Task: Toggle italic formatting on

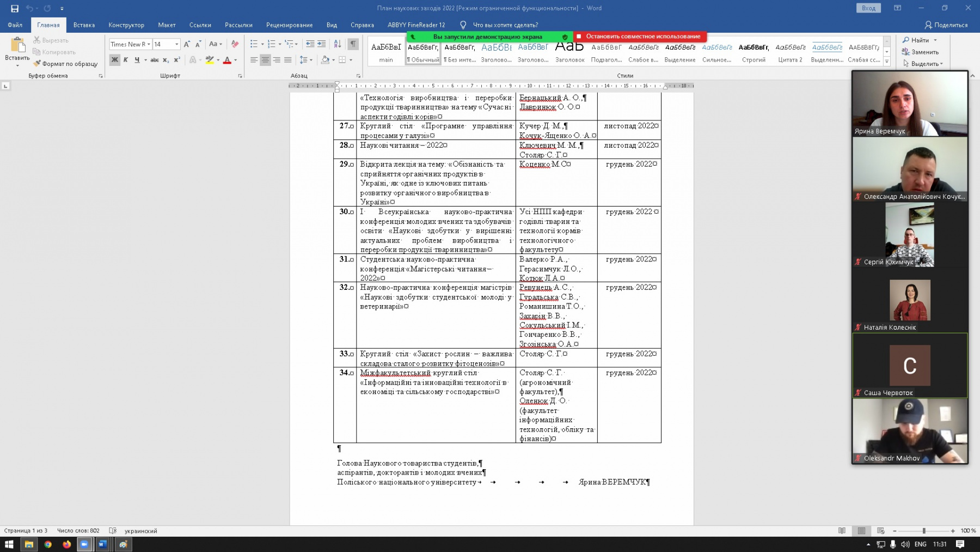Action: point(126,60)
